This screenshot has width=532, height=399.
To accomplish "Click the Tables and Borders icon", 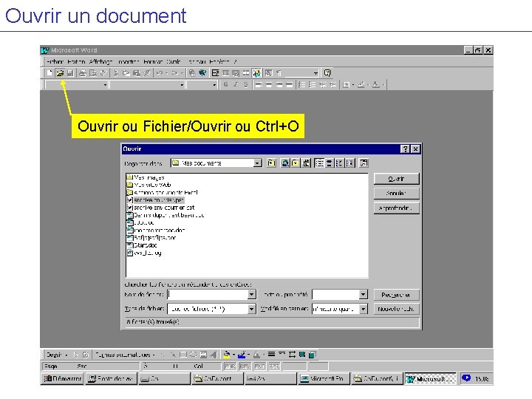I will (215, 73).
